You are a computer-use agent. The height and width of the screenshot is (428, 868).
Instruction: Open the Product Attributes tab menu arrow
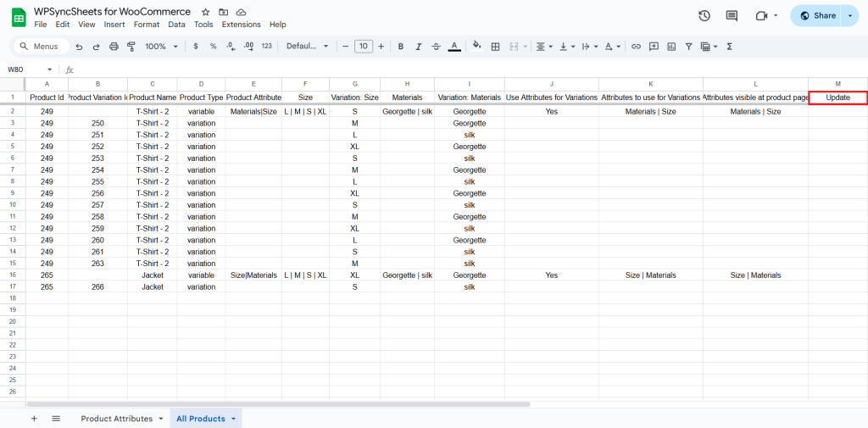tap(160, 420)
